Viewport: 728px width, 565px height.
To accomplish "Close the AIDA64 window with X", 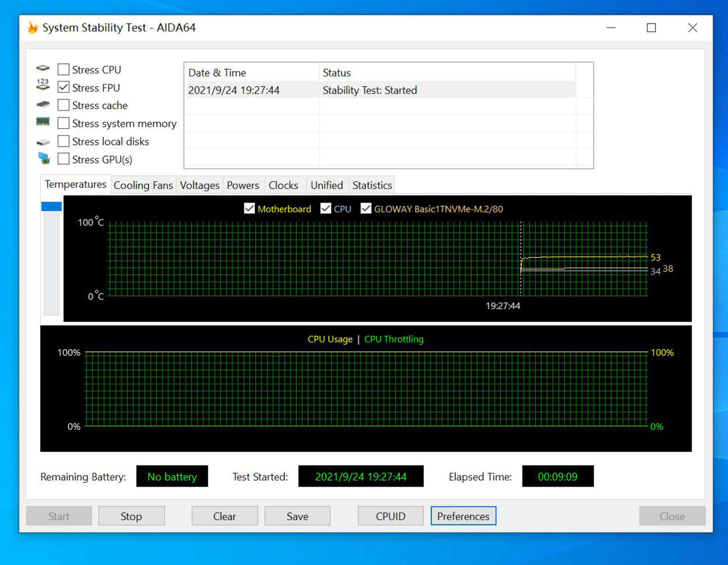I will coord(692,28).
